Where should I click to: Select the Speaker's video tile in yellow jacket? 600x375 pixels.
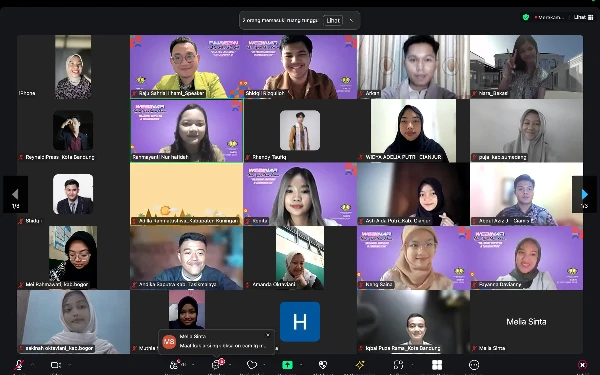[187, 67]
